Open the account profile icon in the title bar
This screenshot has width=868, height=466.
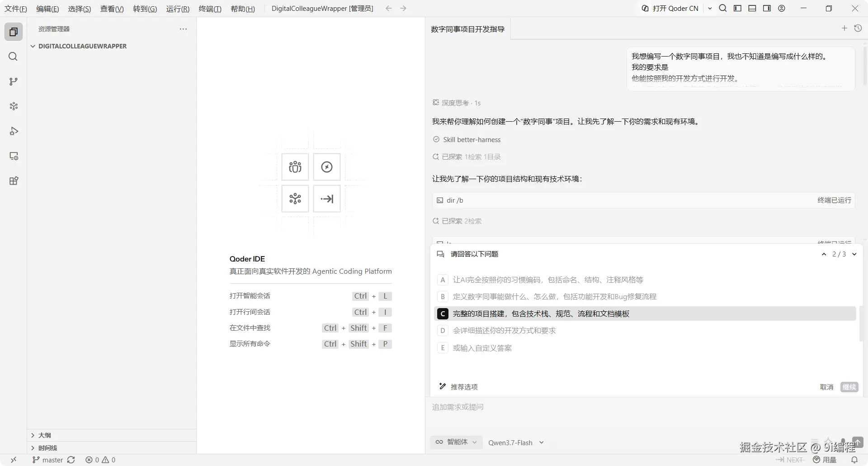pos(782,8)
